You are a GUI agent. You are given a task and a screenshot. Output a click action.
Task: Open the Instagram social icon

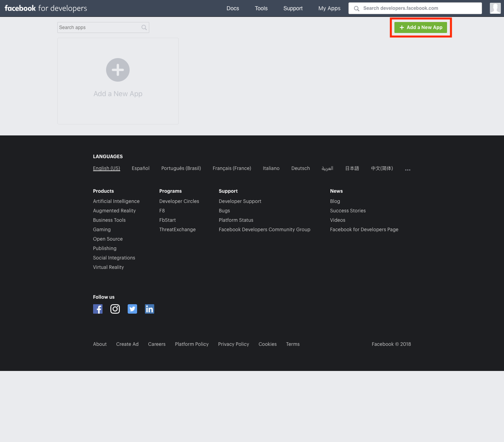[x=115, y=309]
